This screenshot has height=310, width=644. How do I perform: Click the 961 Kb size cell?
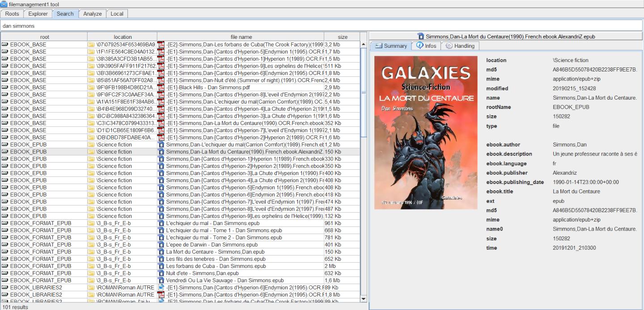342,223
